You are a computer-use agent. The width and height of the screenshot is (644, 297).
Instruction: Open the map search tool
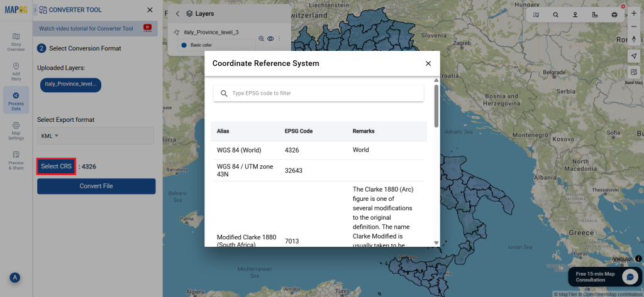556,15
